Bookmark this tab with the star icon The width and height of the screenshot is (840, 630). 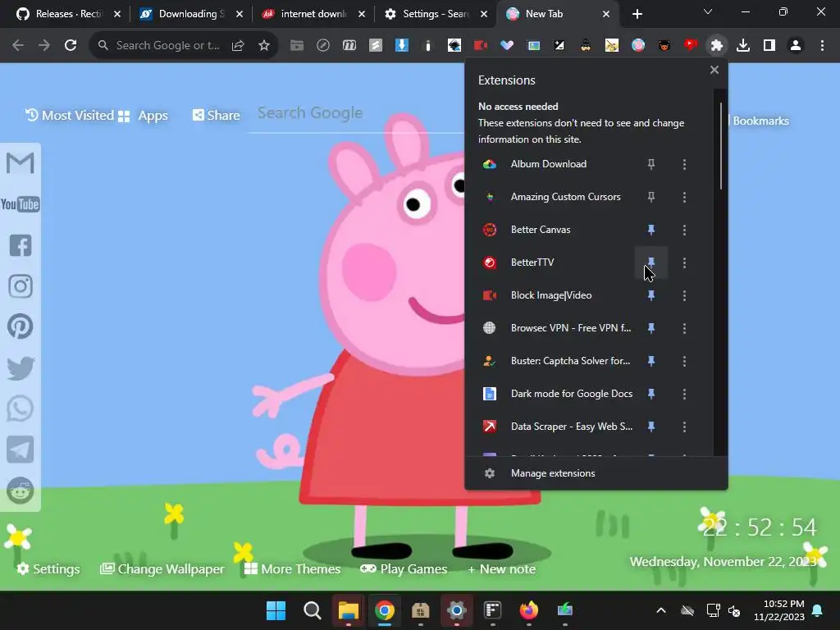tap(263, 46)
